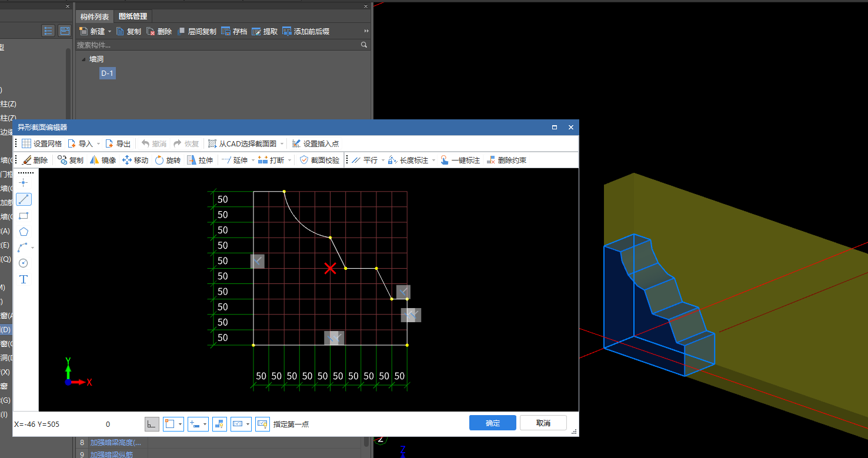Open the 延伸 dropdown arrow
The width and height of the screenshot is (868, 458).
(253, 160)
